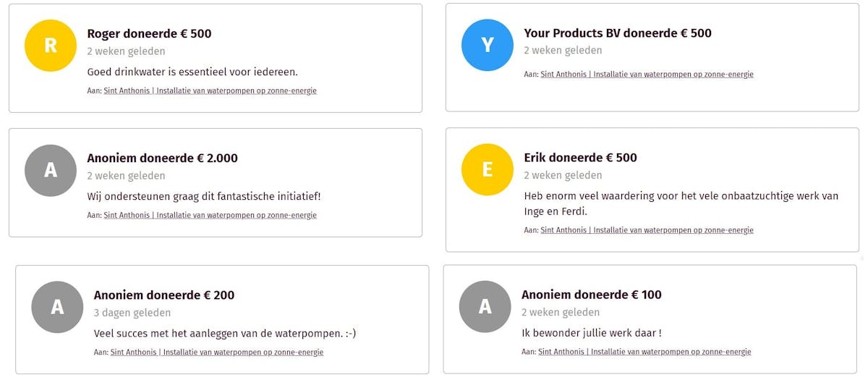This screenshot has width=868, height=380.
Task: Click the grey A avatar beside the € 100 donation
Action: pyautogui.click(x=485, y=306)
